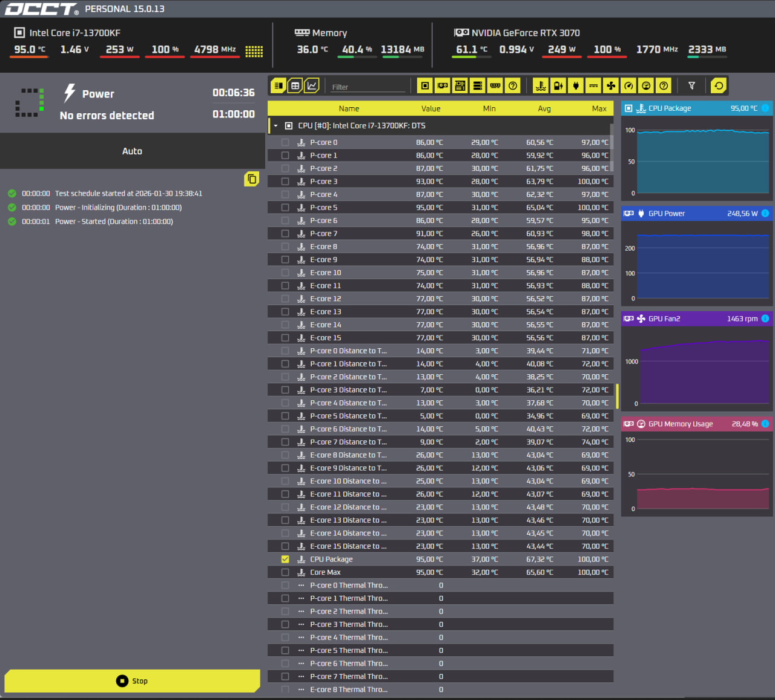Click the funnel filter icon
Image resolution: width=775 pixels, height=700 pixels.
[691, 86]
